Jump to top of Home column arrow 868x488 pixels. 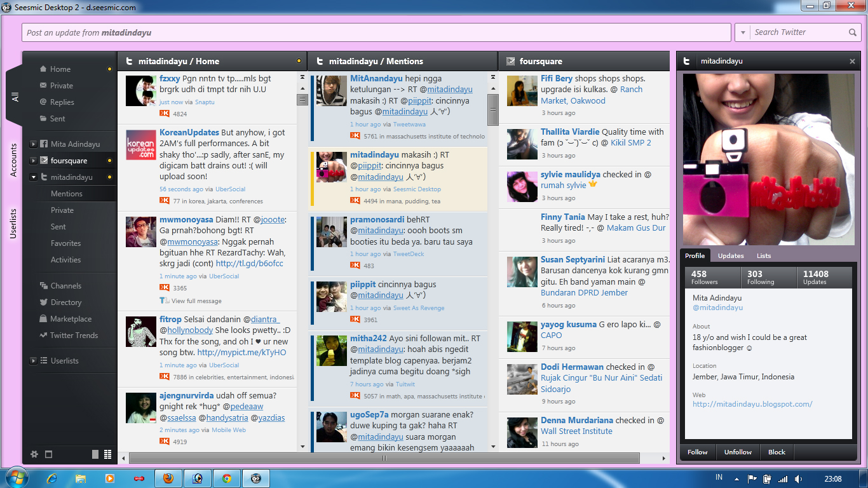click(x=302, y=78)
